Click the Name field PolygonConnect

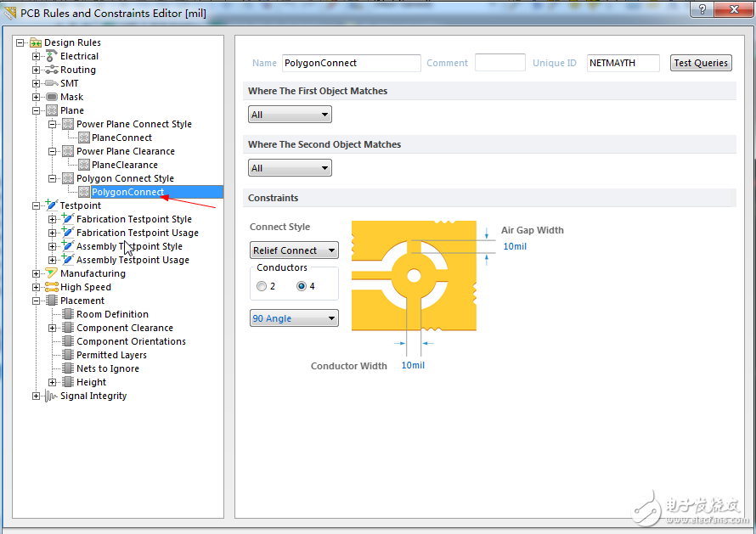352,63
